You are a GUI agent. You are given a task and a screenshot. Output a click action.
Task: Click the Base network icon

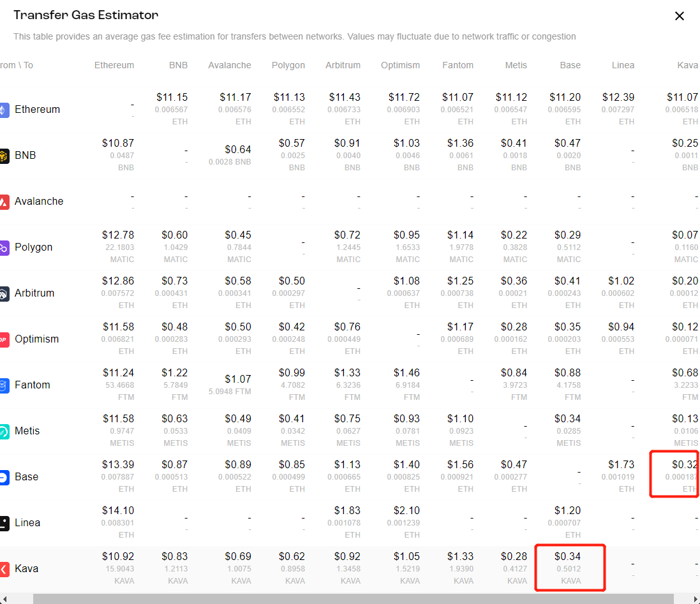click(x=4, y=477)
